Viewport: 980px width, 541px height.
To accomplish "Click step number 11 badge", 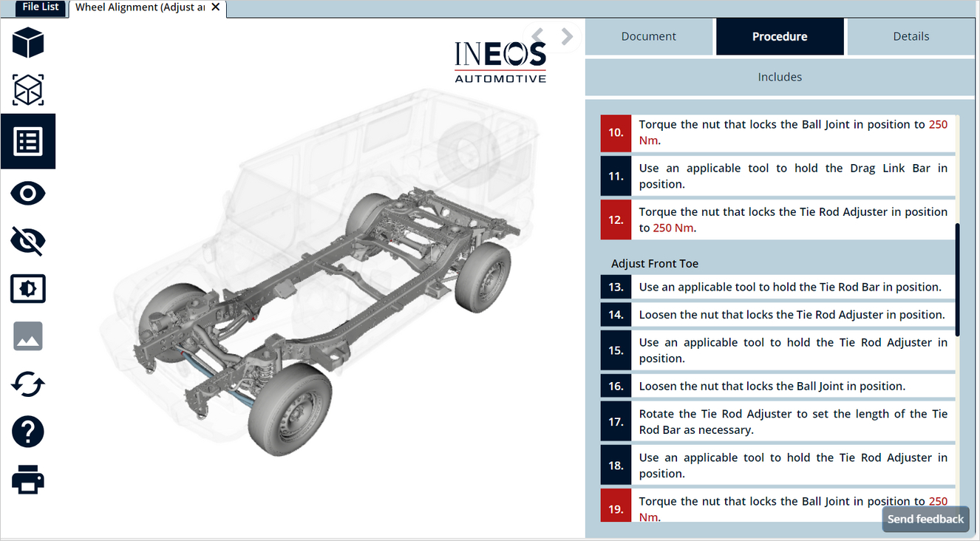I will [x=616, y=176].
